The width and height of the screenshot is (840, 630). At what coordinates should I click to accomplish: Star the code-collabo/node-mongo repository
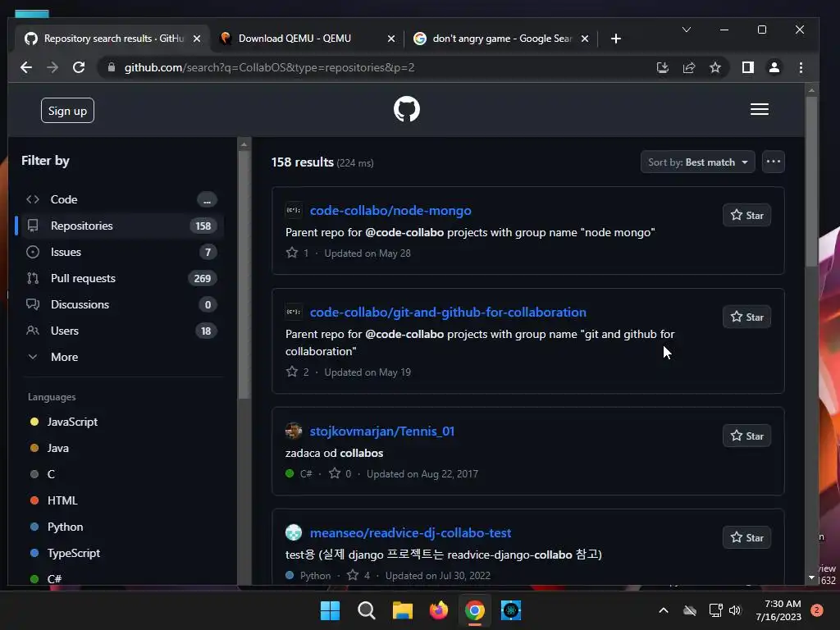[746, 216]
